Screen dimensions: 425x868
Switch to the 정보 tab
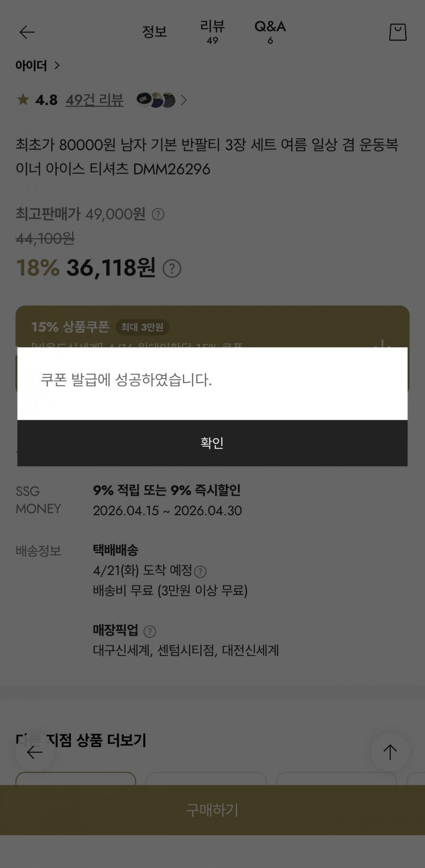(154, 32)
